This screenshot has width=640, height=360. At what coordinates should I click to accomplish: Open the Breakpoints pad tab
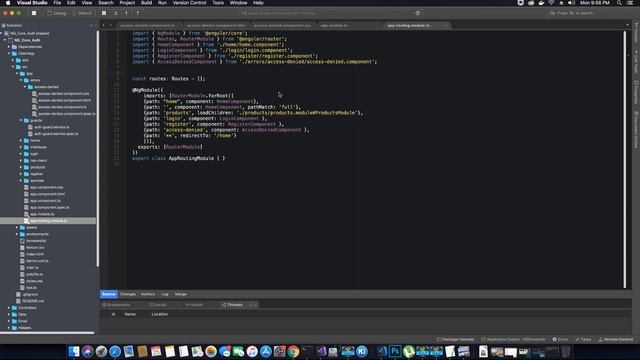[x=116, y=305]
